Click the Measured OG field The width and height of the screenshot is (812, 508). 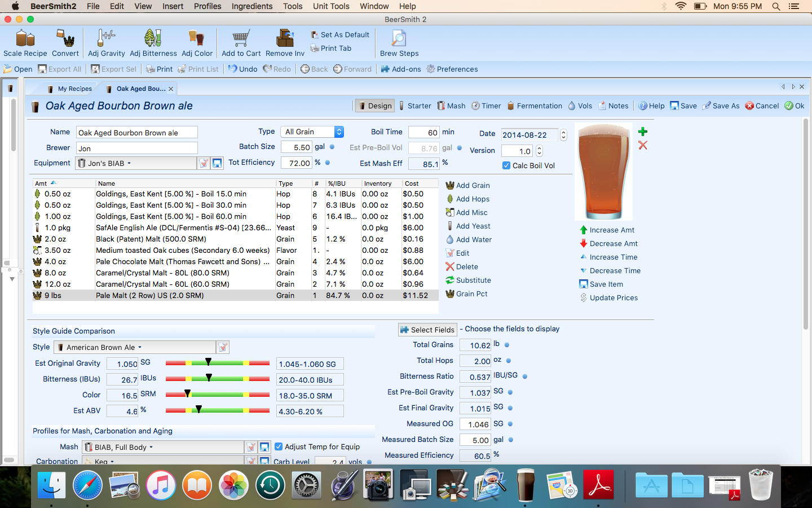[475, 424]
